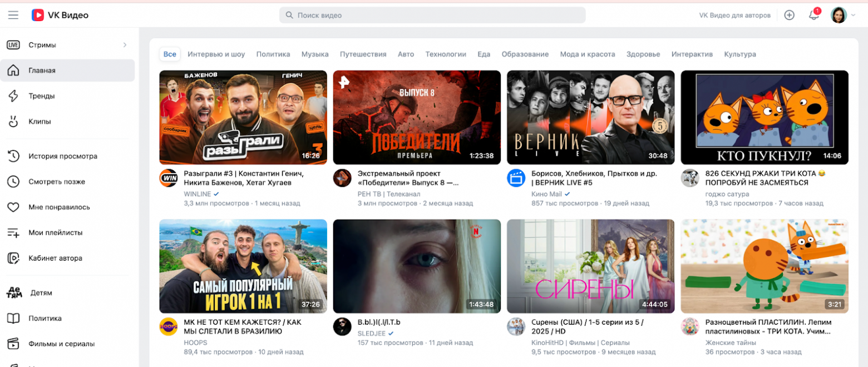Open the МК НЕ ТОТ КЕМ КАЖЕТСЯ title
Viewport: 868px width, 367px height.
tap(242, 326)
